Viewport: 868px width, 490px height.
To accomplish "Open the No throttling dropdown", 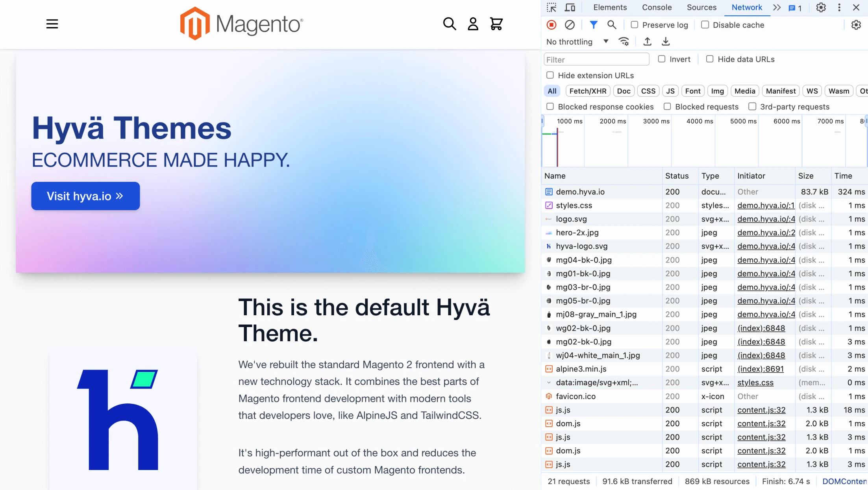I will click(x=577, y=42).
